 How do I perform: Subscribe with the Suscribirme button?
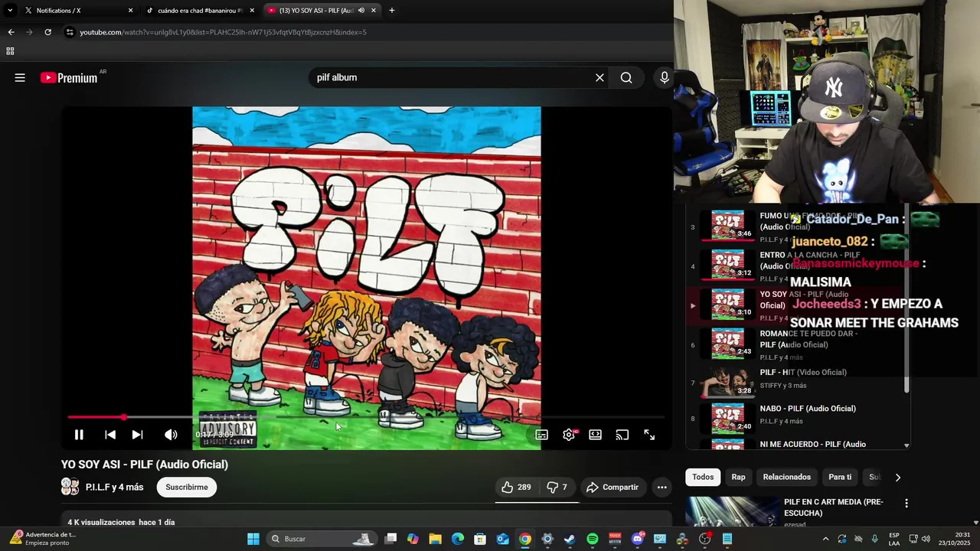[187, 487]
